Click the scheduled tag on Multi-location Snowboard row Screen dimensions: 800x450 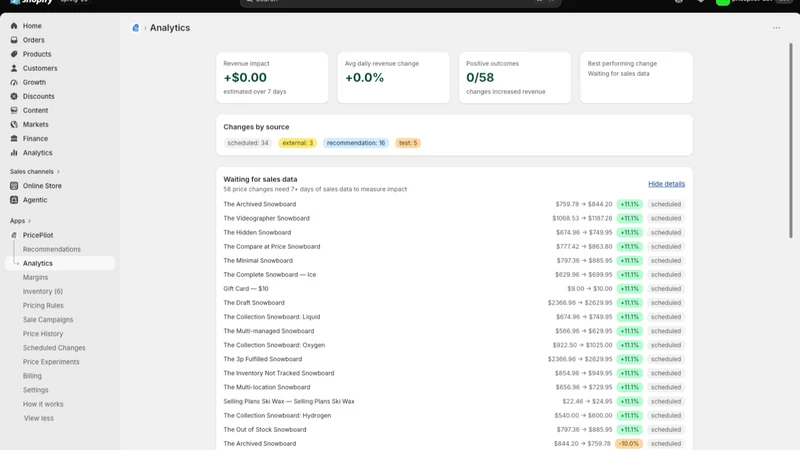666,387
